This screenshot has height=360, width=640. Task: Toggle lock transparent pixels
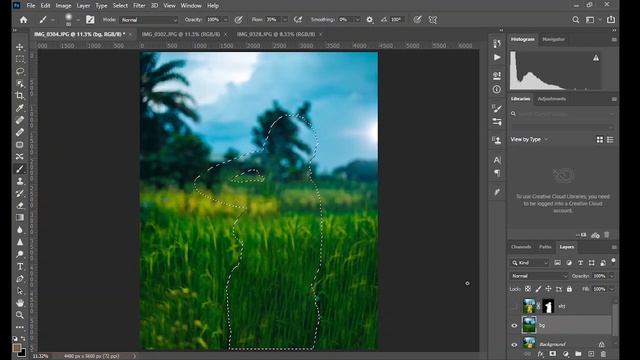[528, 289]
